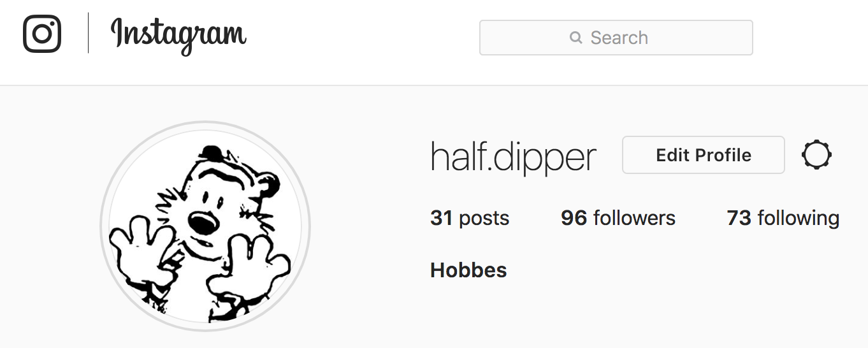Click the Hobbes display name text
The image size is (868, 348).
click(x=468, y=270)
